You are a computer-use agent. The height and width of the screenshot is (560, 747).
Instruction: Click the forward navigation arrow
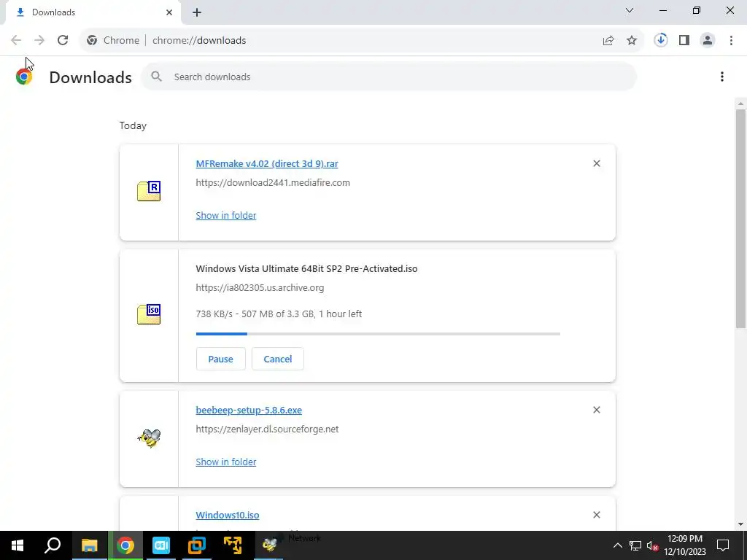point(39,41)
